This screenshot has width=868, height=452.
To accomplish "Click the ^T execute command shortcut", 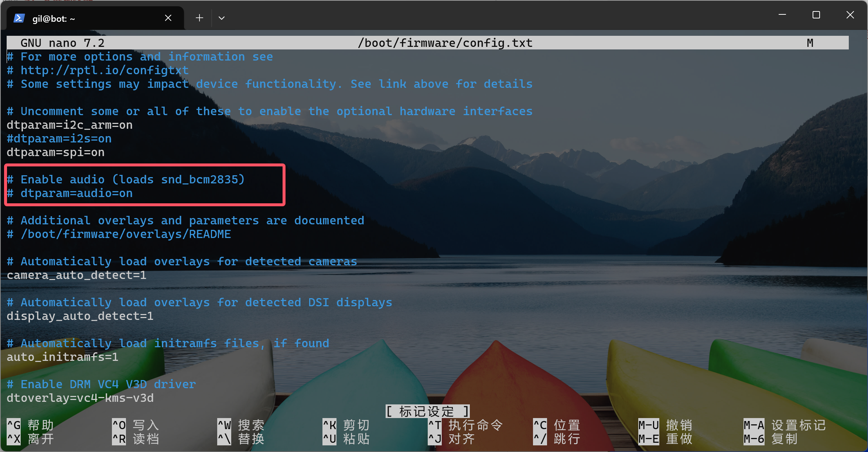I will (x=465, y=425).
